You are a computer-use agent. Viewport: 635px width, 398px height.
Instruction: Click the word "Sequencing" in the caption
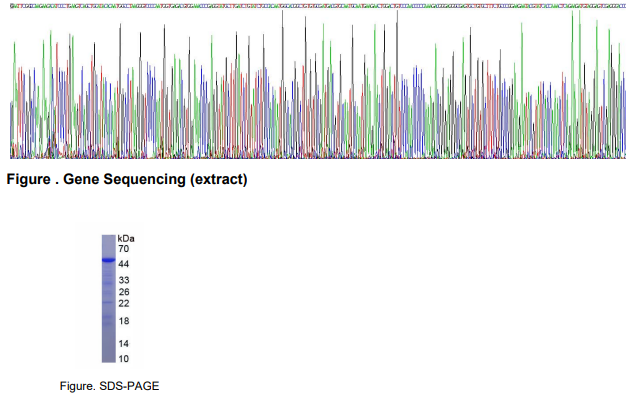tap(144, 179)
